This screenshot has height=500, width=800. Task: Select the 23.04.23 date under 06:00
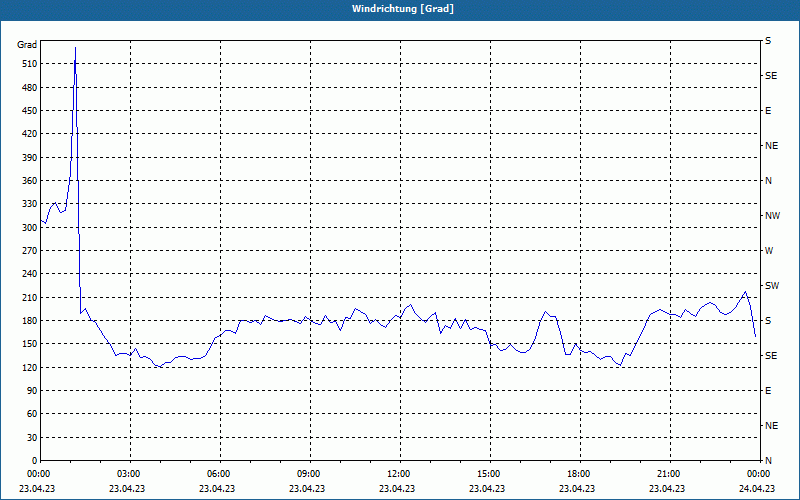coord(217,489)
